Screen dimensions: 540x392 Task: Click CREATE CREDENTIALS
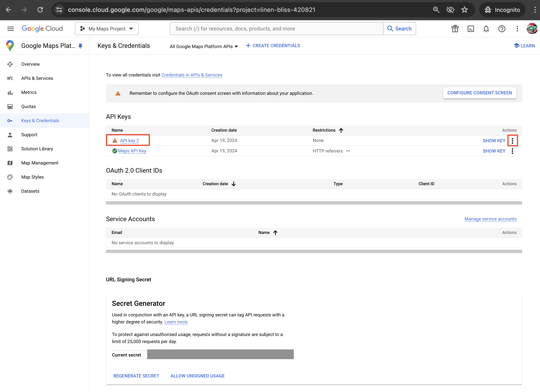[x=273, y=45]
